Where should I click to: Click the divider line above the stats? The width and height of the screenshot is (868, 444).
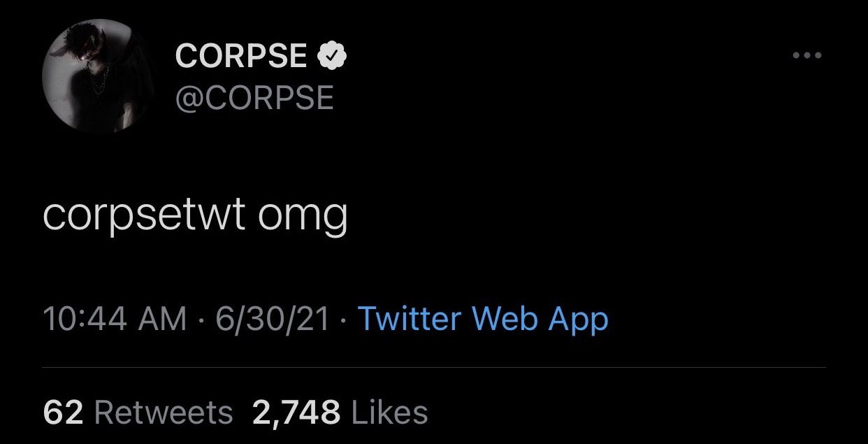[433, 367]
